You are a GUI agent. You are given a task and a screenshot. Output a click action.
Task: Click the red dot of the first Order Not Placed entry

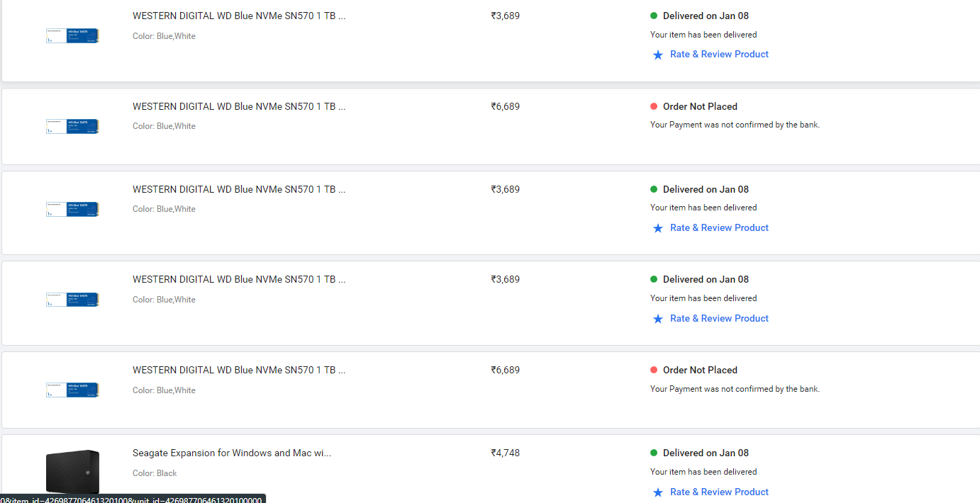pos(654,106)
